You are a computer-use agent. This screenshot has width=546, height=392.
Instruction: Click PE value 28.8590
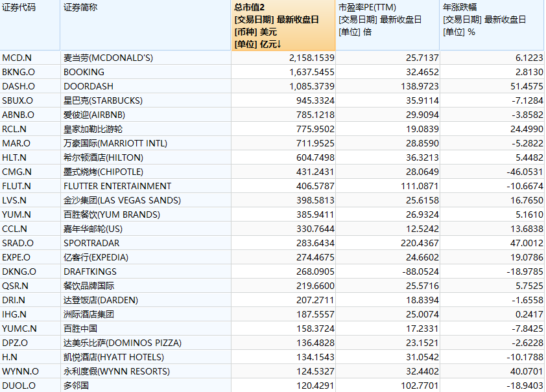[x=422, y=143]
